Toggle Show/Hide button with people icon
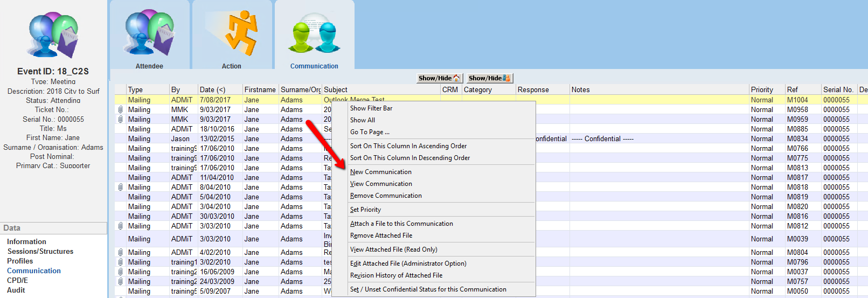This screenshot has width=868, height=298. (x=489, y=78)
